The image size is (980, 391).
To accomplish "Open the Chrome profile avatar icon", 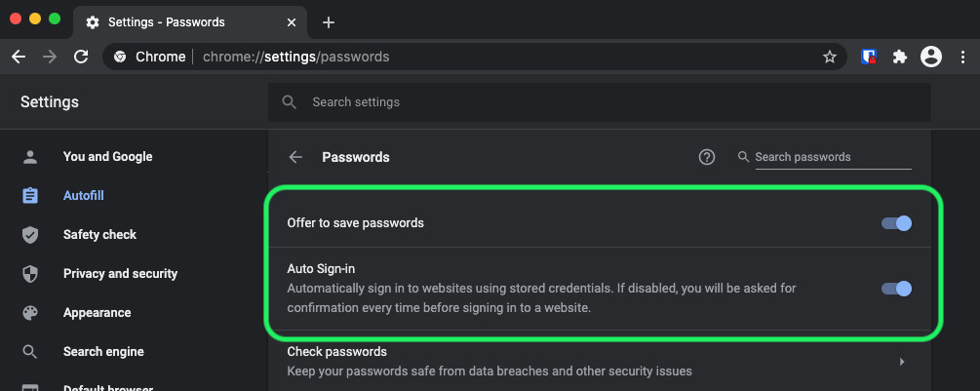I will click(931, 57).
